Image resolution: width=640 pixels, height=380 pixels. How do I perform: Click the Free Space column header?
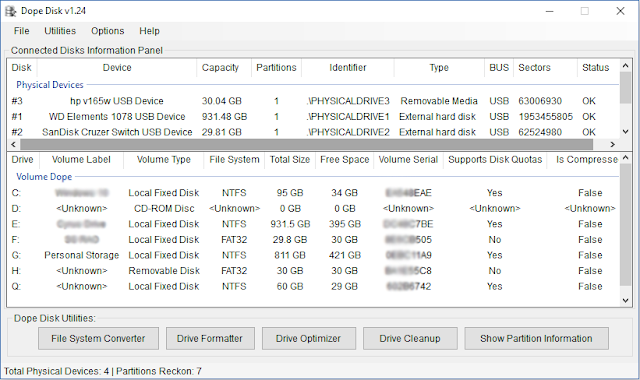click(345, 160)
